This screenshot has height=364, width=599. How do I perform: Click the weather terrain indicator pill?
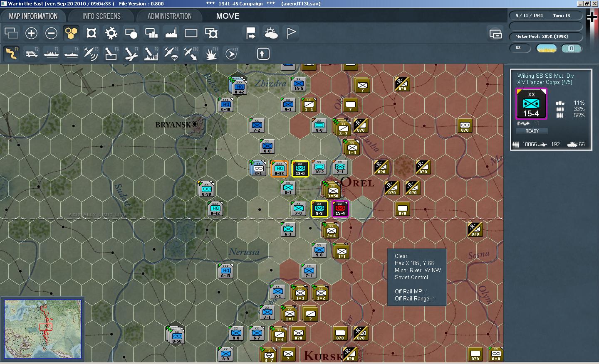[547, 48]
